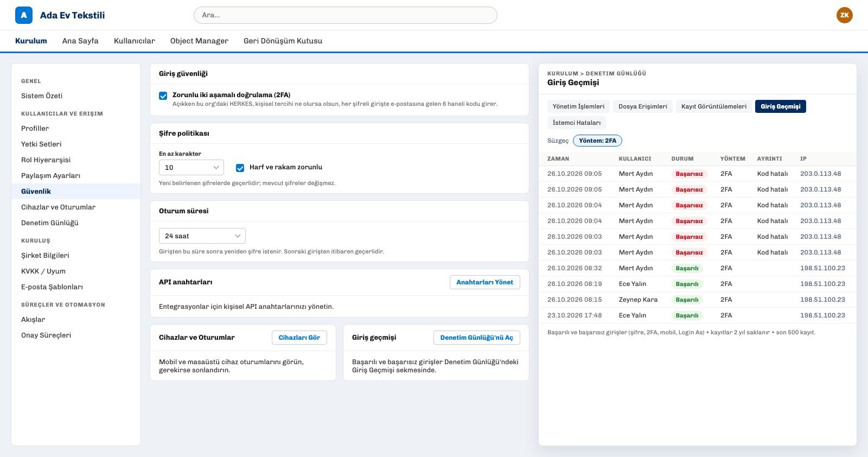Open Geri Dönüşüm Kutusu tab
Viewport: 868px width, 457px height.
[x=283, y=41]
